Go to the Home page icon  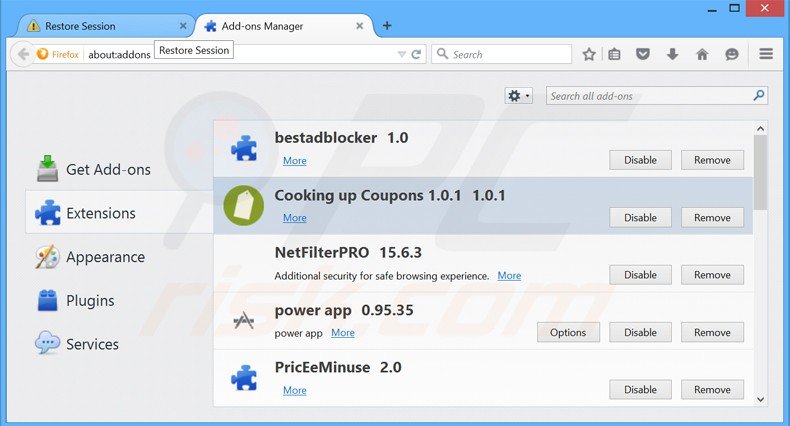click(x=702, y=54)
